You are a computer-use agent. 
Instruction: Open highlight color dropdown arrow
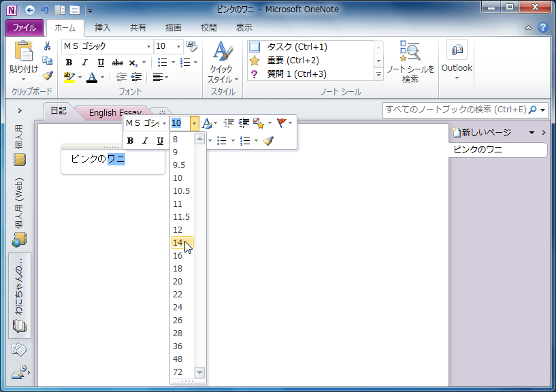pyautogui.click(x=80, y=77)
